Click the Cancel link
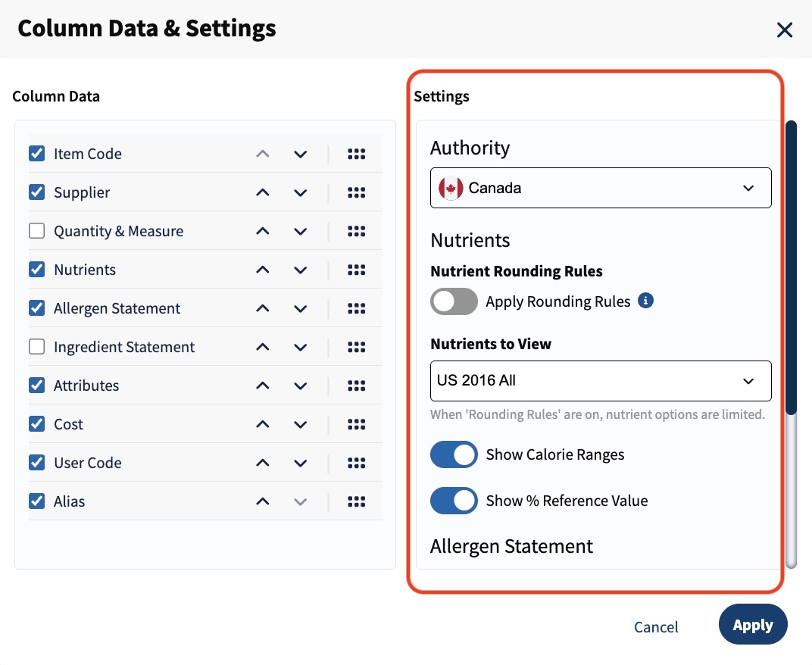Viewport: 812px width, 665px height. (656, 626)
